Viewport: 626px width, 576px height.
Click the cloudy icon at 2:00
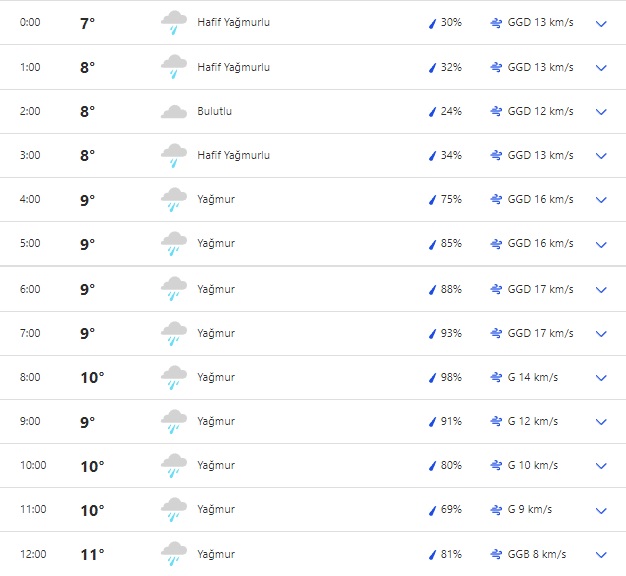(x=174, y=112)
